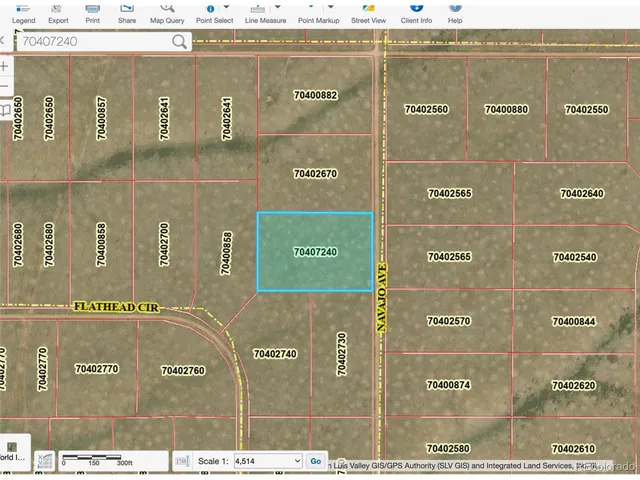Screen dimensions: 640x480
Task: Collapse the search panel arrow
Action: (x=2, y=40)
